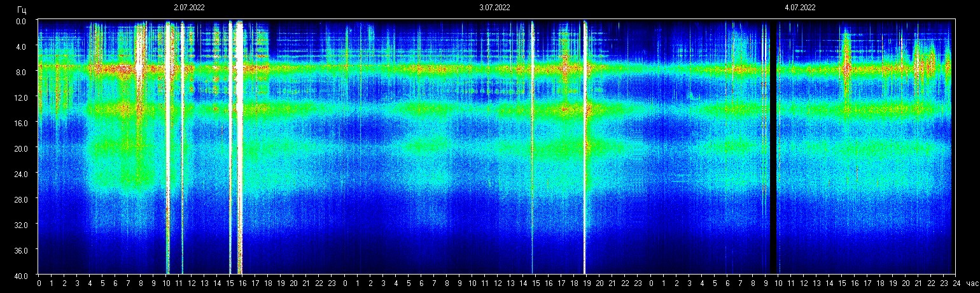Click the 4.0 frequency tick label
This screenshot has width=980, height=293.
(x=21, y=46)
